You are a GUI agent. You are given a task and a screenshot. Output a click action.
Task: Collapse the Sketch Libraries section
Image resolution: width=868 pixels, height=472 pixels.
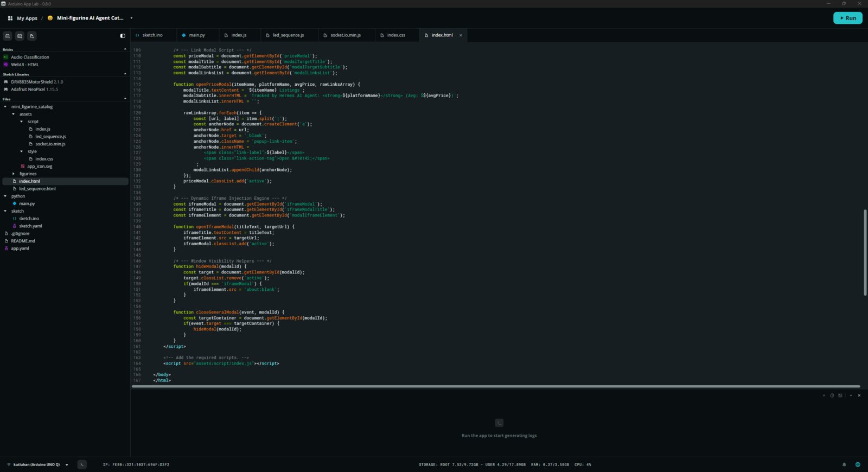pos(125,74)
